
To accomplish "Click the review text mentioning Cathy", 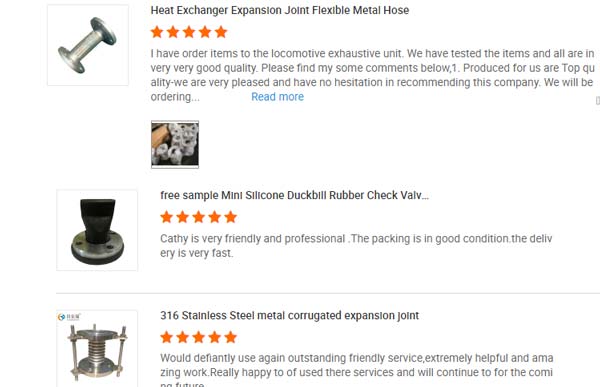I will click(356, 246).
